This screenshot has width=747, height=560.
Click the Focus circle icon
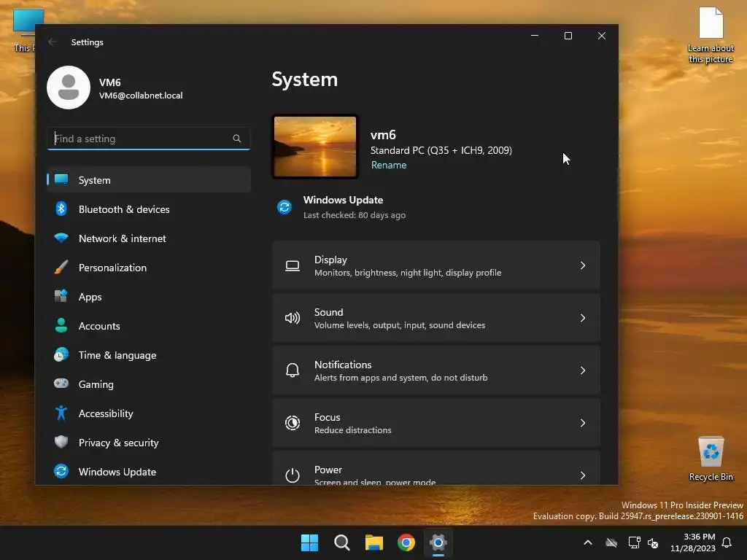pyautogui.click(x=293, y=423)
